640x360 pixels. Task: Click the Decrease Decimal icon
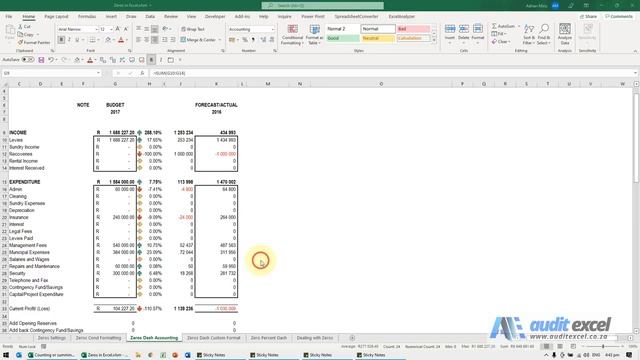click(271, 40)
